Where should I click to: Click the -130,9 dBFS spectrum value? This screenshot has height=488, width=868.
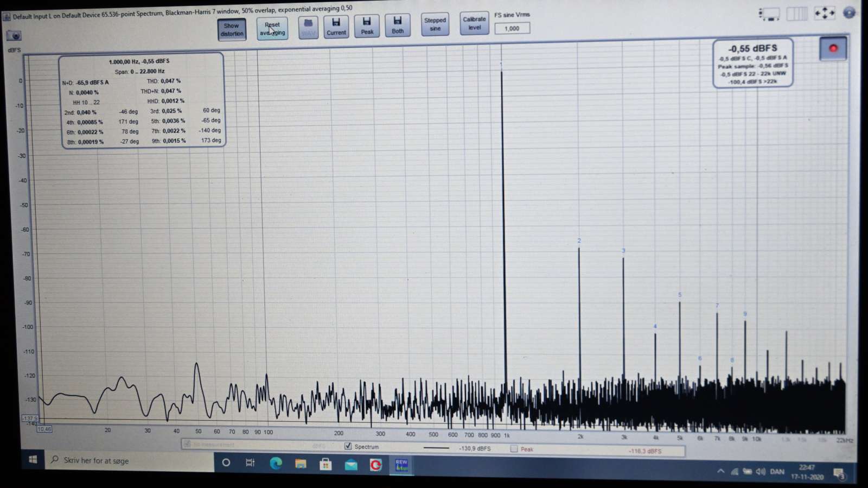(x=475, y=448)
